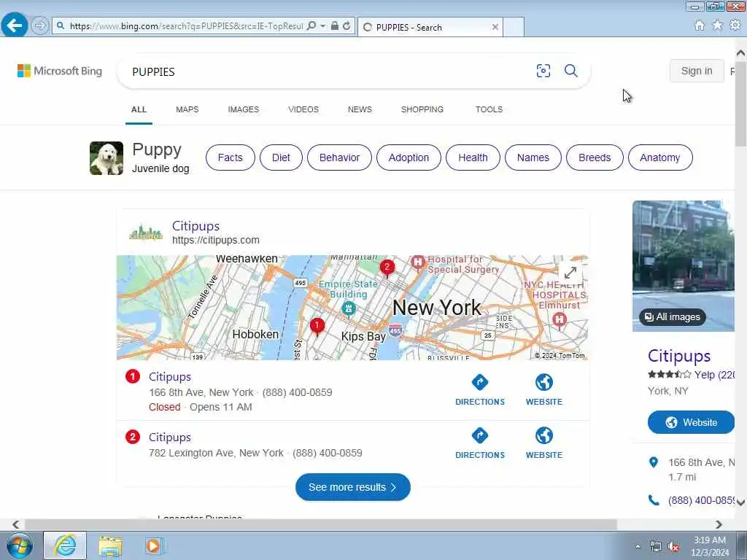This screenshot has height=560, width=747.
Task: Click the browser Home icon
Action: pos(700,26)
